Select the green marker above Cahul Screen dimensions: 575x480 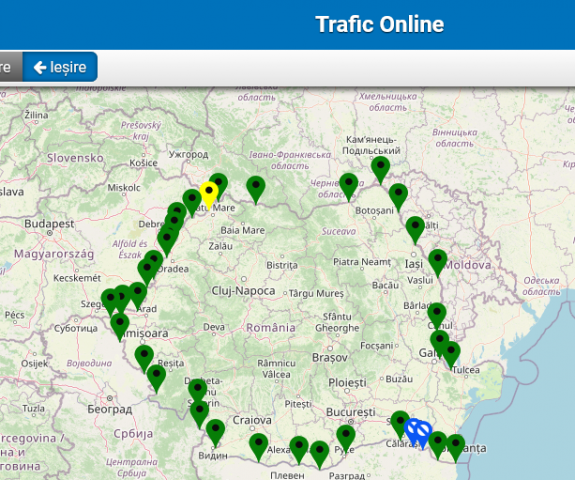coord(437,317)
